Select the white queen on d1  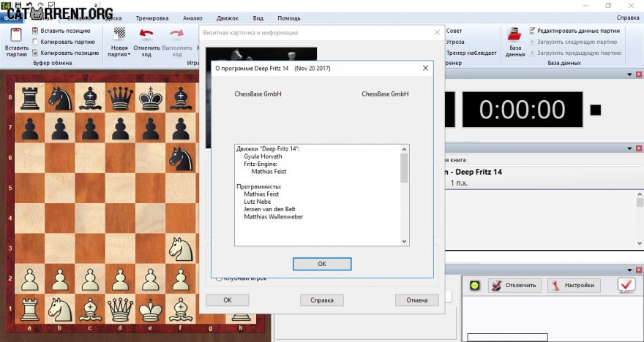[x=120, y=309]
